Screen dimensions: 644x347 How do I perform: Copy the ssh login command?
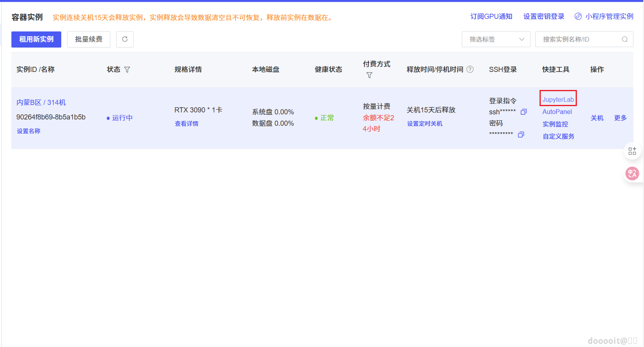[523, 112]
